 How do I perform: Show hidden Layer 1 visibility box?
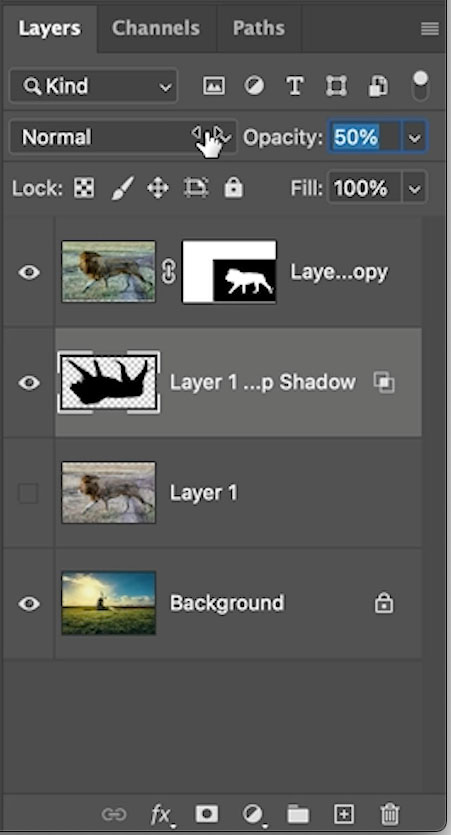[28, 493]
